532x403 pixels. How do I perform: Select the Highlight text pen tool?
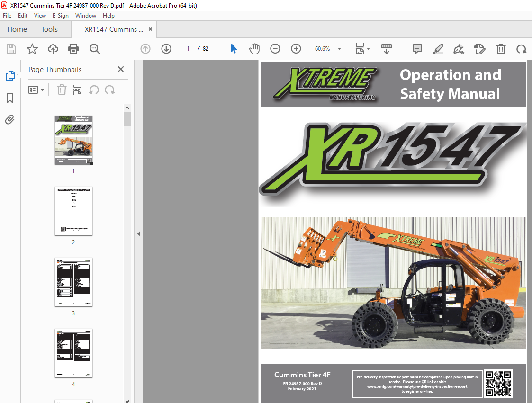[x=438, y=49]
